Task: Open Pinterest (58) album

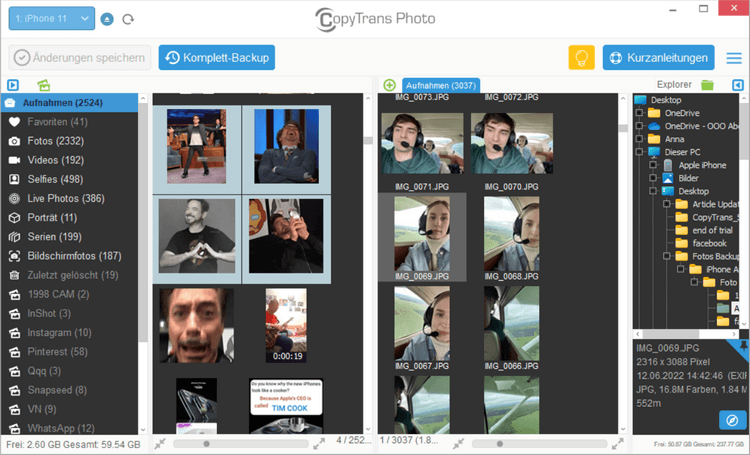Action: click(x=70, y=352)
